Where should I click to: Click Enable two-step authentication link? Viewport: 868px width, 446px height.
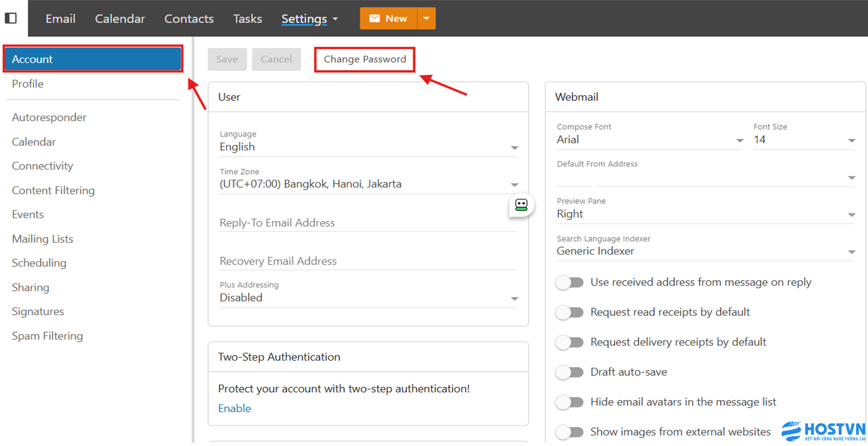tap(234, 408)
